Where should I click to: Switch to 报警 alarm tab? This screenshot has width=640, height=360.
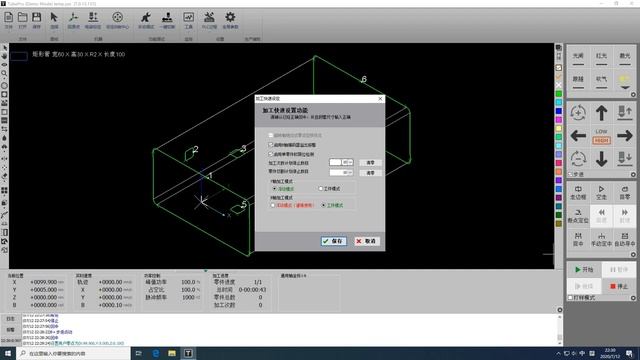(10, 329)
